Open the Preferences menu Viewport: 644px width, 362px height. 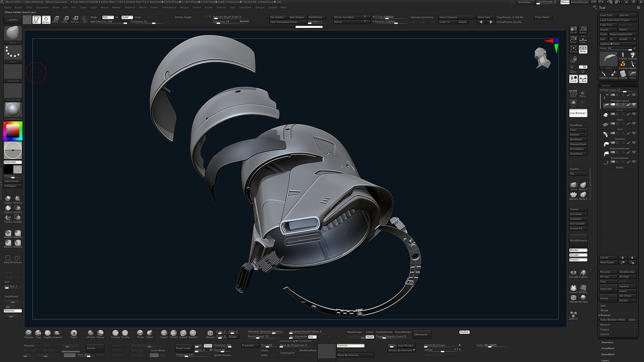169,8
